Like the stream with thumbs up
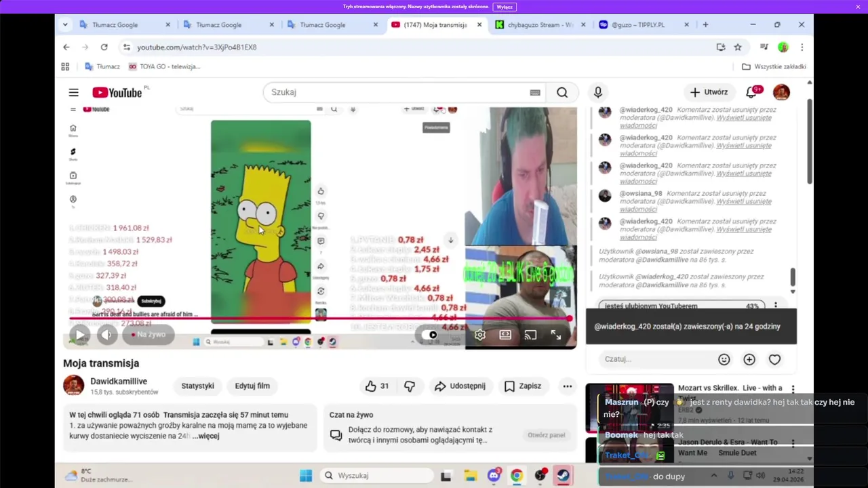868x488 pixels. coord(377,386)
